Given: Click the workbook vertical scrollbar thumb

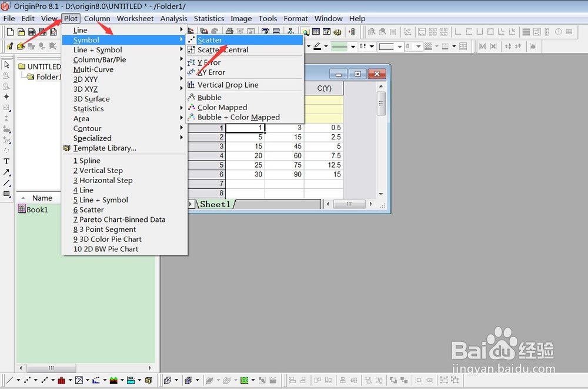Looking at the screenshot, I should coord(381,103).
